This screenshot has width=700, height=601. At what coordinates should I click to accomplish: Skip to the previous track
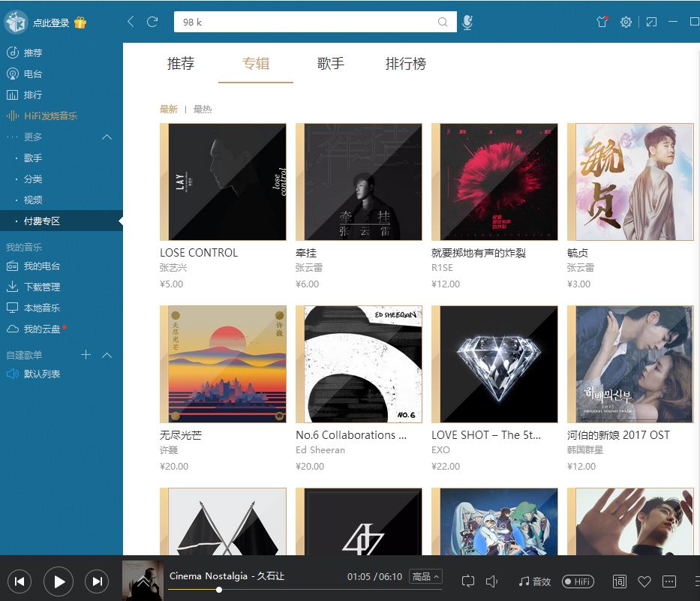20,581
